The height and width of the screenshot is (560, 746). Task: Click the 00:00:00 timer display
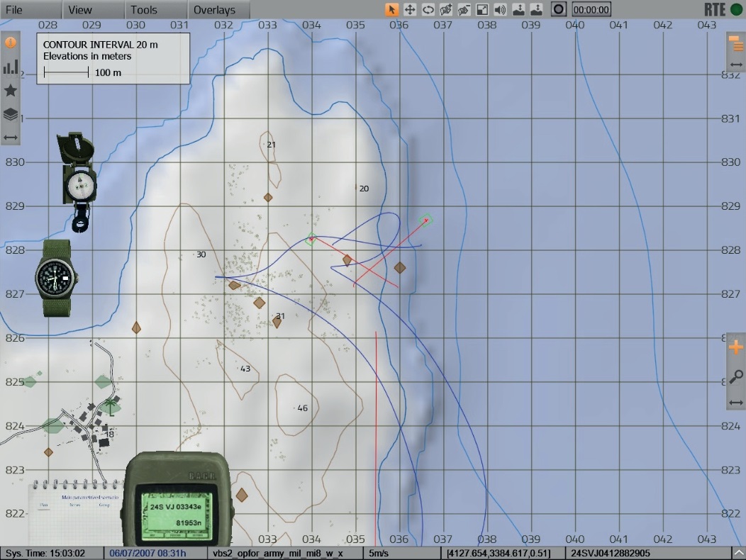tap(591, 10)
